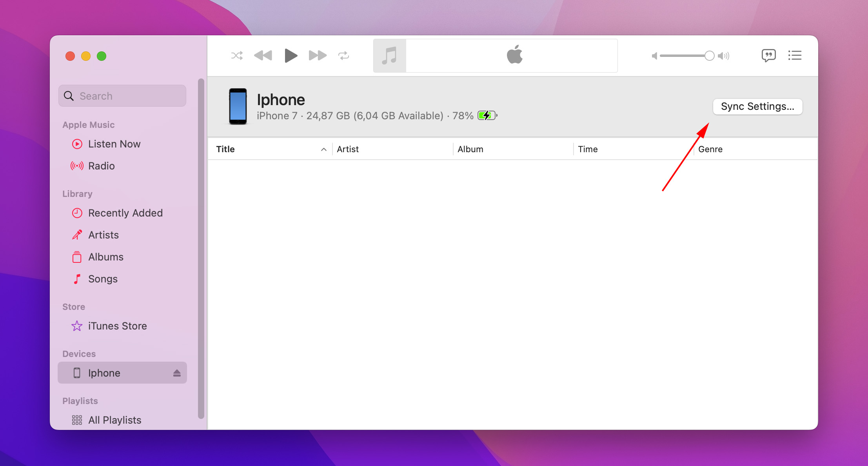Click the Albums stack icon
Viewport: 868px width, 466px height.
[77, 257]
